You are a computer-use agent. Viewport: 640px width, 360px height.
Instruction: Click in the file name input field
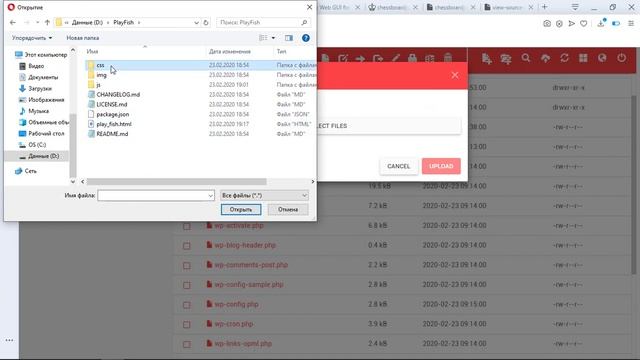click(152, 196)
